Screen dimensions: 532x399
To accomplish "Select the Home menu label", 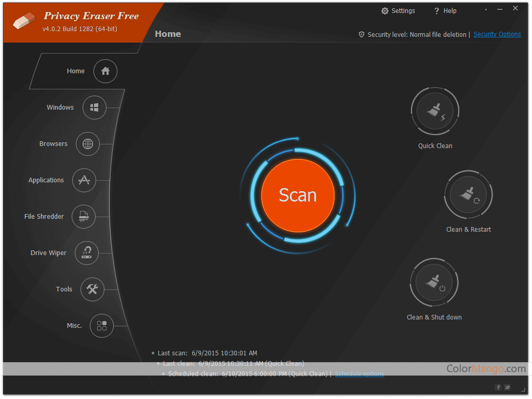I will click(76, 71).
